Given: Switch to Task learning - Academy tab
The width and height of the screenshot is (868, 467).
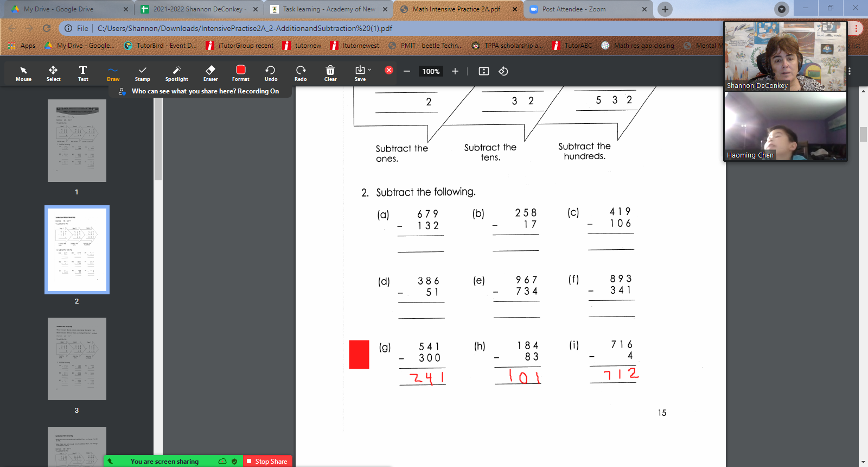Looking at the screenshot, I should coord(328,9).
